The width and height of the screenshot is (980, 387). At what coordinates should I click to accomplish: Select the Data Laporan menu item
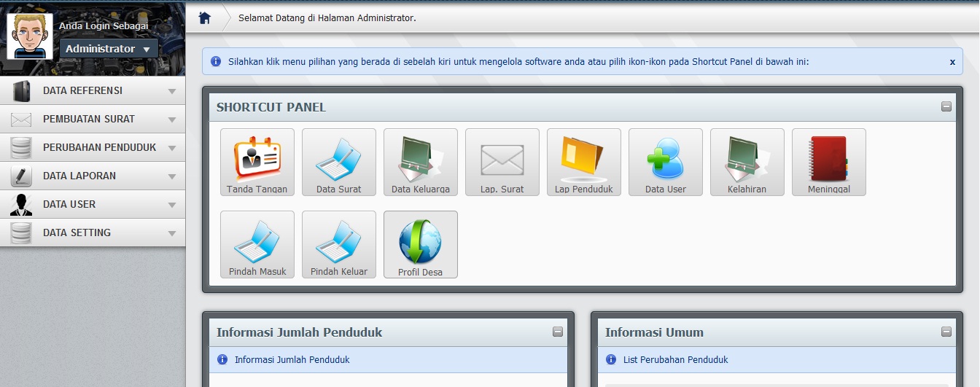[93, 176]
